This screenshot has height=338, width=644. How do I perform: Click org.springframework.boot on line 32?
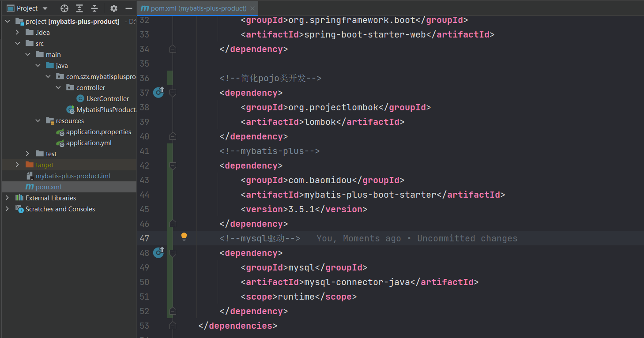pyautogui.click(x=352, y=20)
